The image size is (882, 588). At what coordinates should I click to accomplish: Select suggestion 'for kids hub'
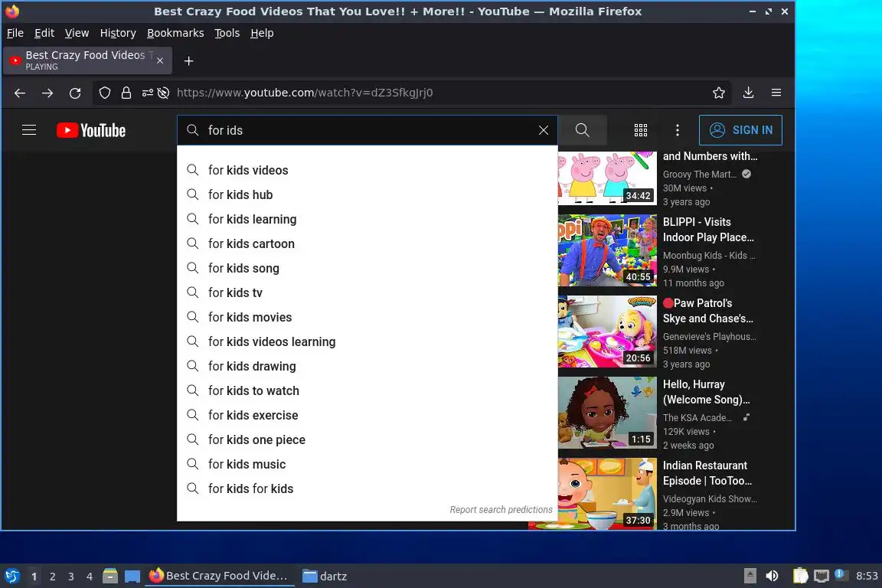click(x=367, y=194)
